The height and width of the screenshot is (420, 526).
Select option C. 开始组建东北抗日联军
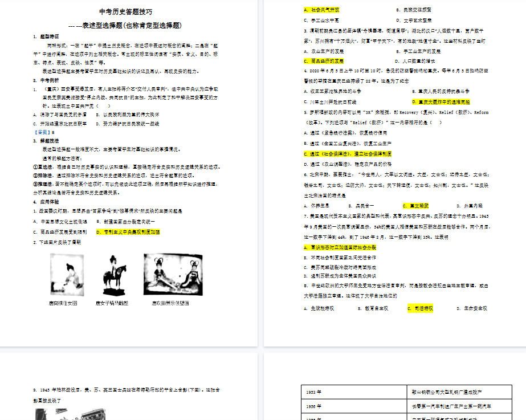60,124
